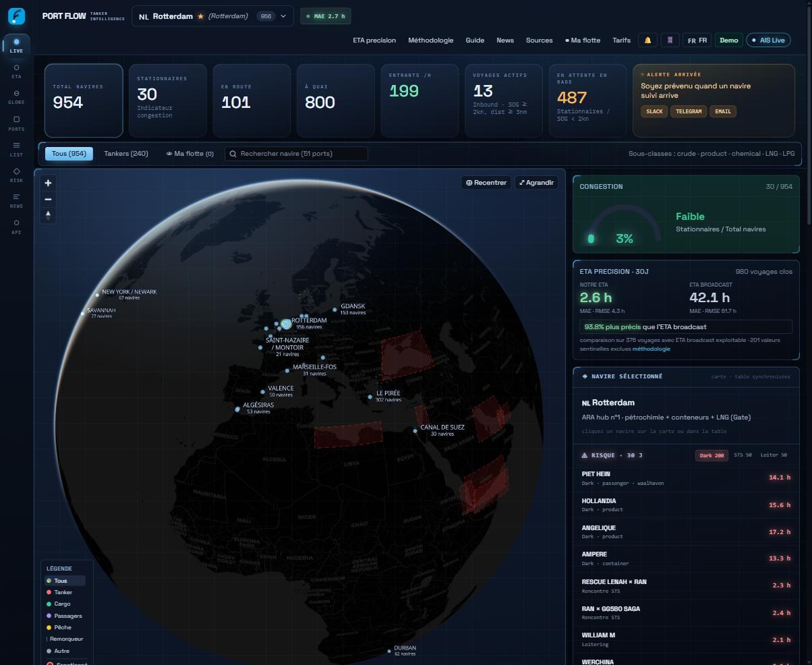
Task: Open the RISK sidebar section
Action: [x=16, y=175]
